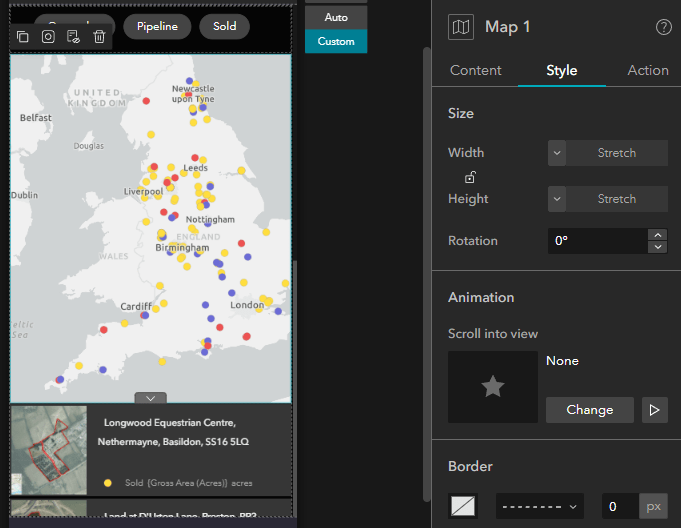The width and height of the screenshot is (681, 528).
Task: Click the Map 1 widget icon
Action: coord(461,27)
